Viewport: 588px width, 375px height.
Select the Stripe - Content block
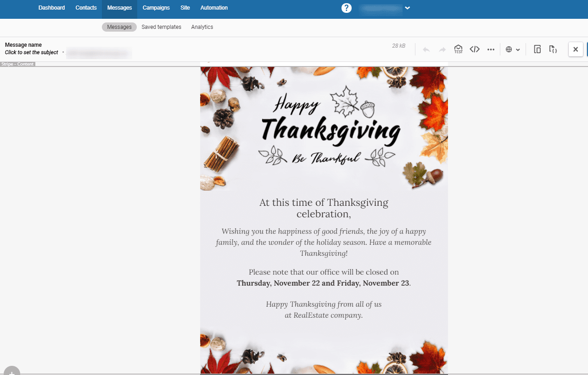coord(17,64)
